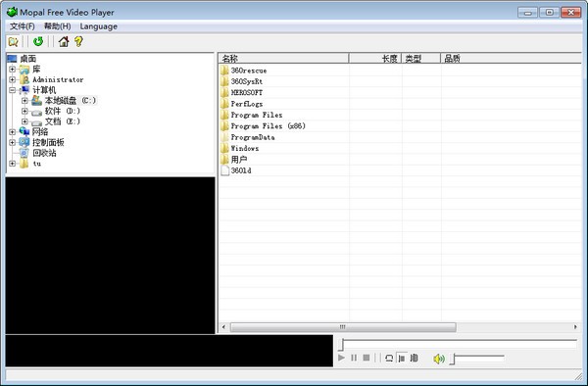Expand the 控制面板 tree node
The width and height of the screenshot is (588, 386).
point(12,142)
